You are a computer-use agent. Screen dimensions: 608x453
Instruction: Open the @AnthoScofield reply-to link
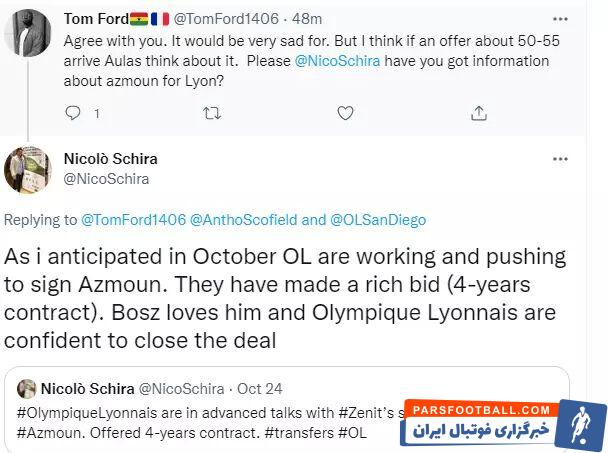[x=244, y=219]
